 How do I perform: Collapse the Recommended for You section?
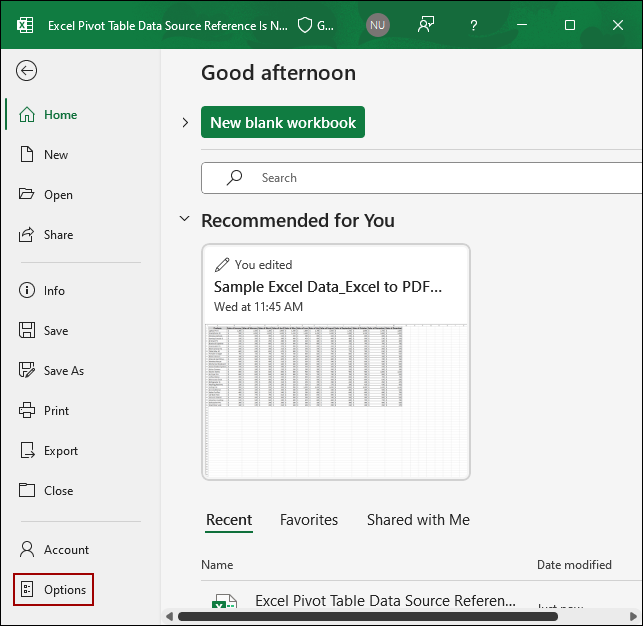pos(184,219)
